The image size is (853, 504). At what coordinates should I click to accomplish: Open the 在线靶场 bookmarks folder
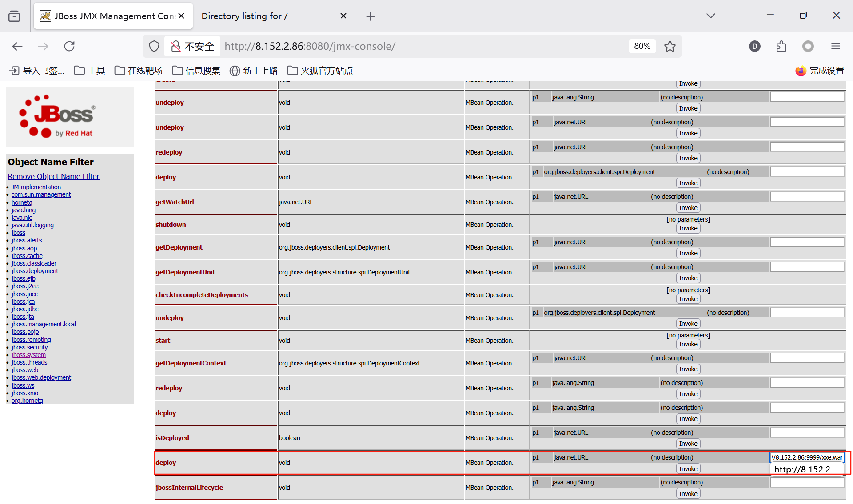click(139, 71)
